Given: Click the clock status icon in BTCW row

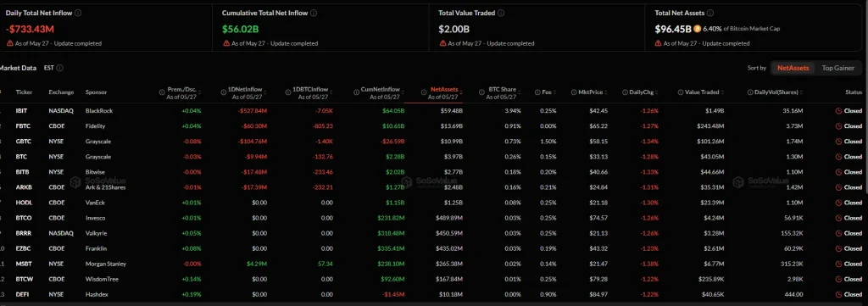Looking at the screenshot, I should click(x=838, y=279).
